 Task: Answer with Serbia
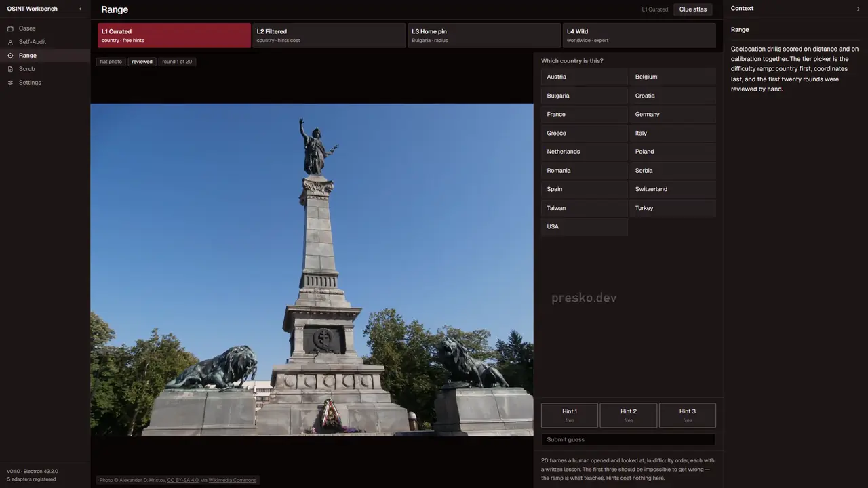673,171
